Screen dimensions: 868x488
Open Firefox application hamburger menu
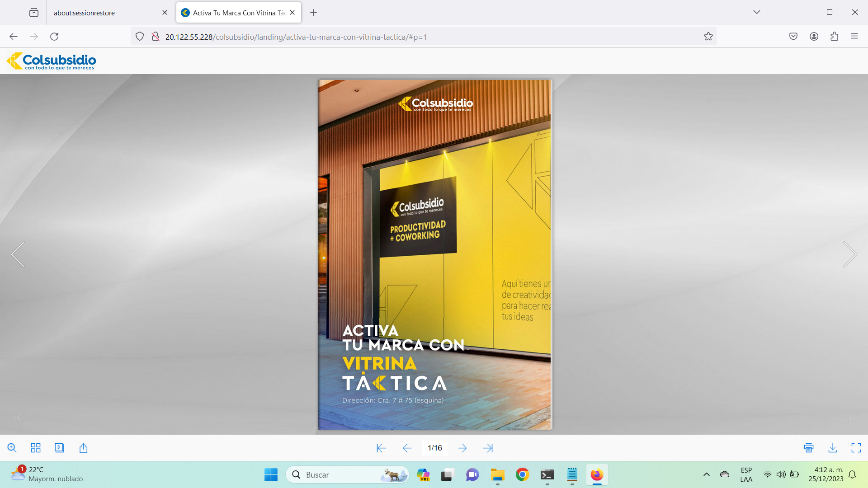click(854, 37)
